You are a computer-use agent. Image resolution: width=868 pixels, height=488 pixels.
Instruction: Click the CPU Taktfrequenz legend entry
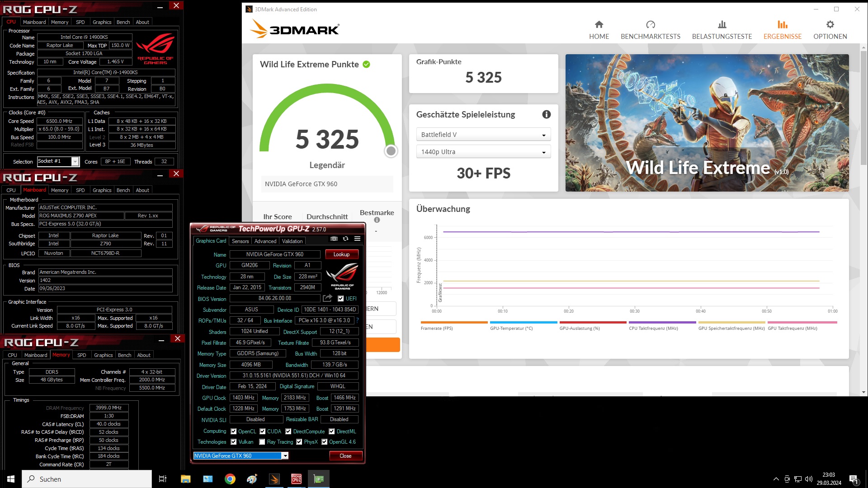(653, 328)
